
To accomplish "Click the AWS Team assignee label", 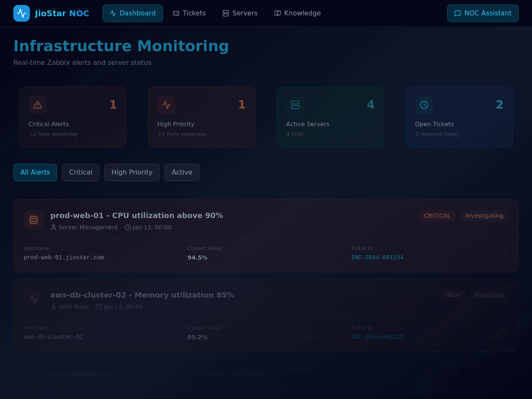I will coord(74,307).
